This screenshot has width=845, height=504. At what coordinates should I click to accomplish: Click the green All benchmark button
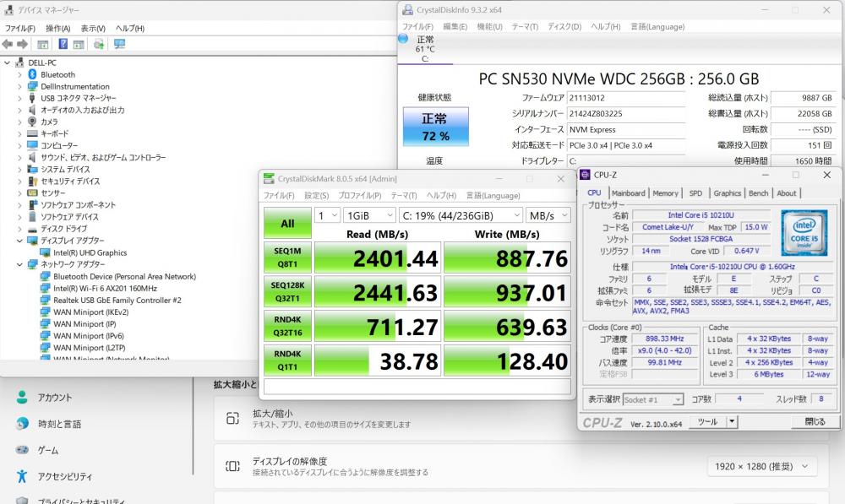pos(287,223)
